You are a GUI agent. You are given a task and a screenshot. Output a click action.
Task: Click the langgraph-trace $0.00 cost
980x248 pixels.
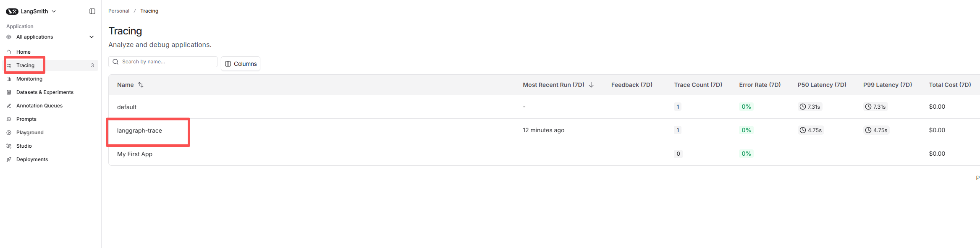[x=937, y=130]
